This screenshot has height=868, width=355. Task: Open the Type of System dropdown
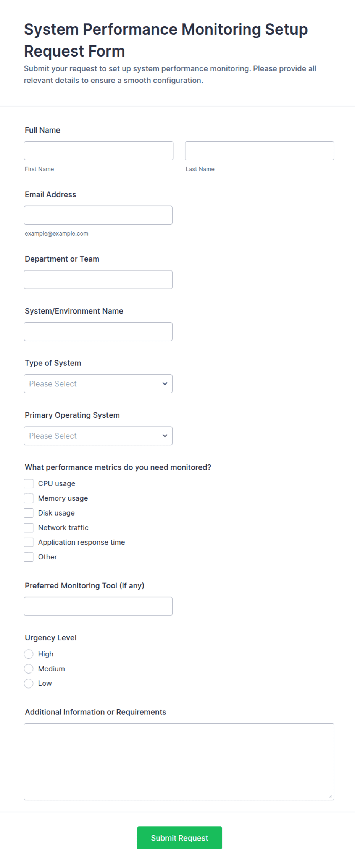[98, 384]
